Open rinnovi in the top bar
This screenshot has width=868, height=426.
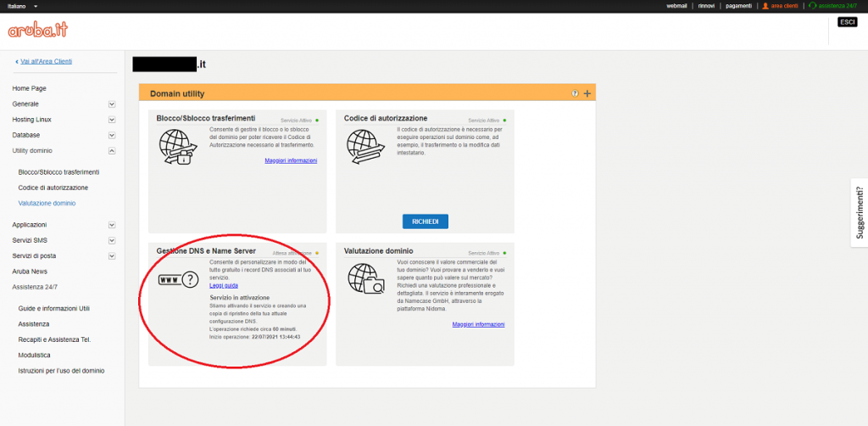[706, 6]
